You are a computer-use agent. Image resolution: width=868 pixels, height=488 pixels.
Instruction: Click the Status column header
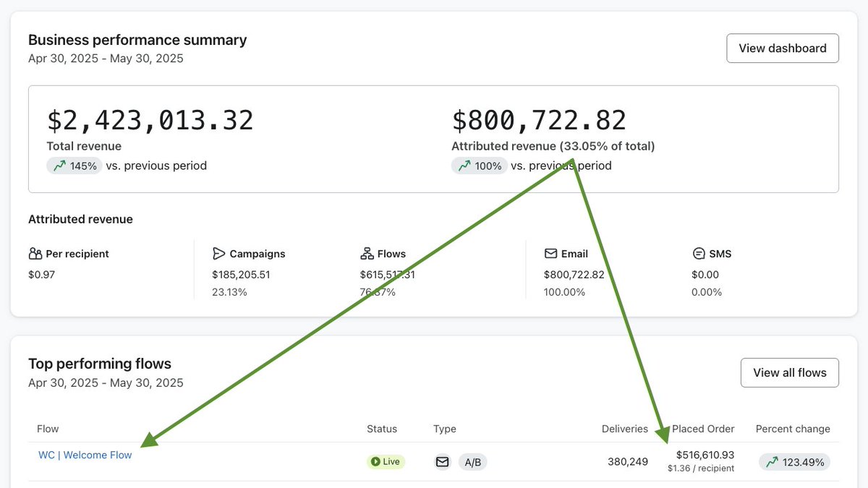coord(382,428)
